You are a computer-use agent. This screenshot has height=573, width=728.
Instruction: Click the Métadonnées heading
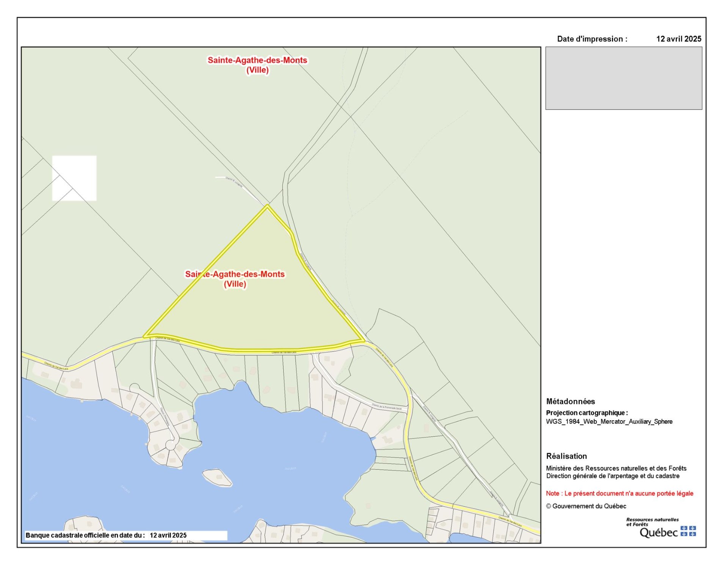pyautogui.click(x=570, y=401)
